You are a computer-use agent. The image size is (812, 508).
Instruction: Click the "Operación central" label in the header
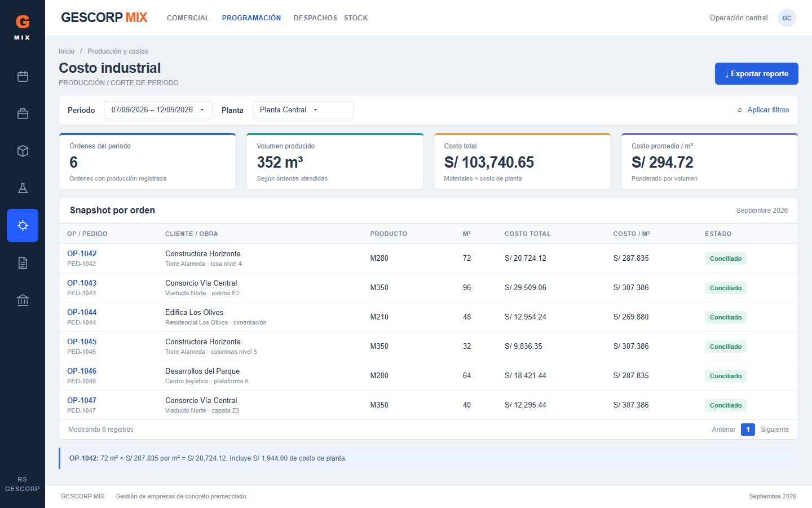click(739, 18)
